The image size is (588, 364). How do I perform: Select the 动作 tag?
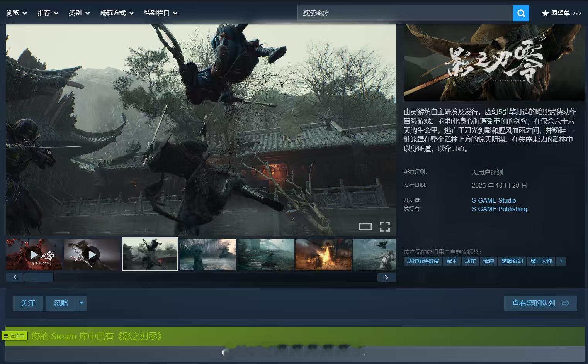[470, 261]
